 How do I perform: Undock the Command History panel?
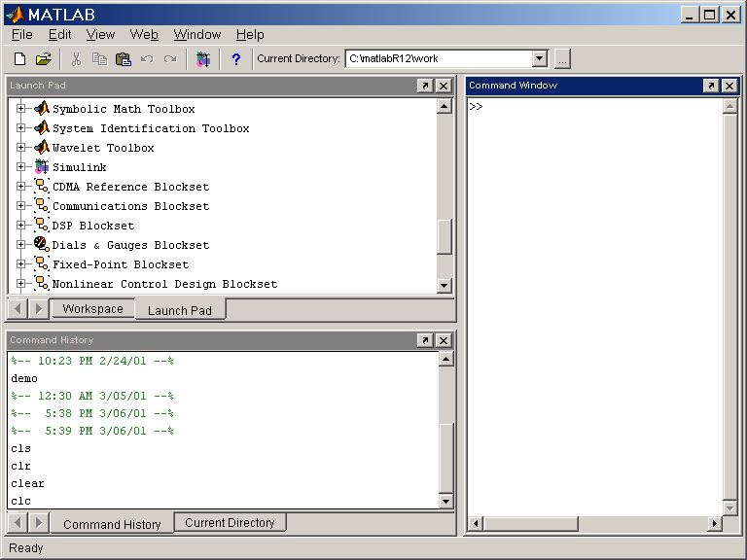[424, 340]
